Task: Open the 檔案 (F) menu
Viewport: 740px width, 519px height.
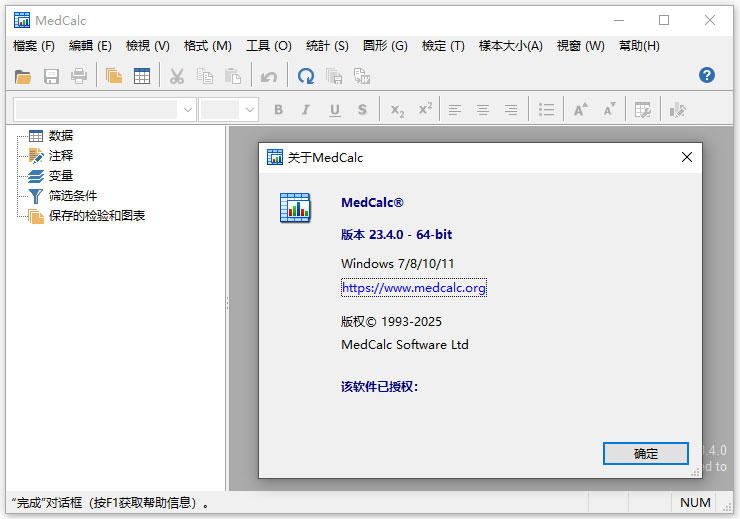Action: [x=34, y=46]
